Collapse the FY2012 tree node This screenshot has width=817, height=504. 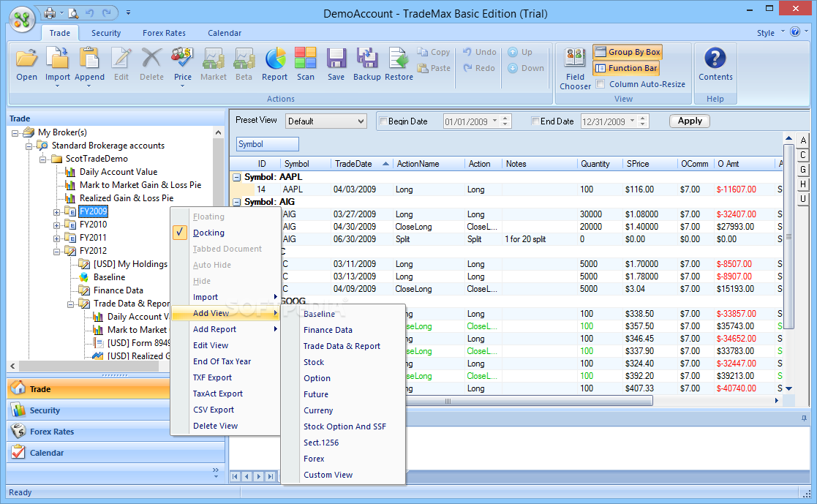pyautogui.click(x=57, y=251)
